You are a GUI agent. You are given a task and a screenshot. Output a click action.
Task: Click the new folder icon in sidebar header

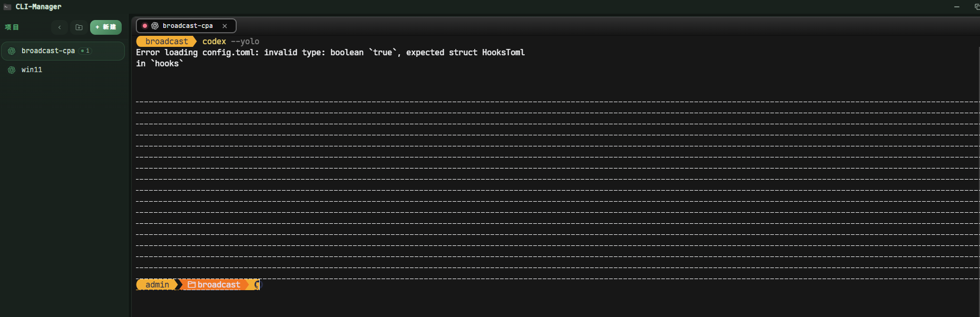click(x=79, y=27)
